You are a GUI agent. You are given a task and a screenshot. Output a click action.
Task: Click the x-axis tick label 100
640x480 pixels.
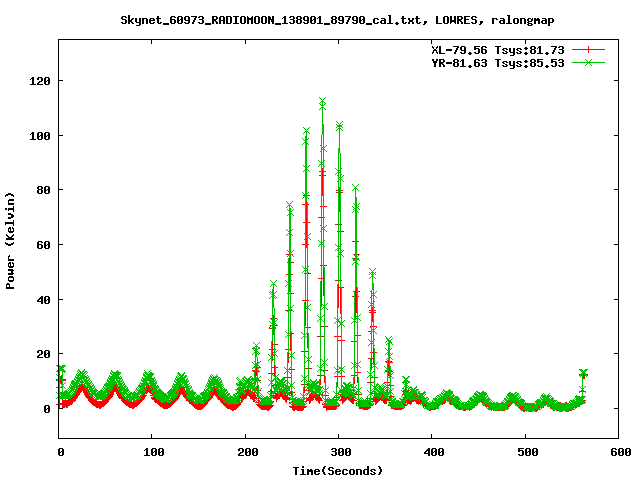point(153,453)
